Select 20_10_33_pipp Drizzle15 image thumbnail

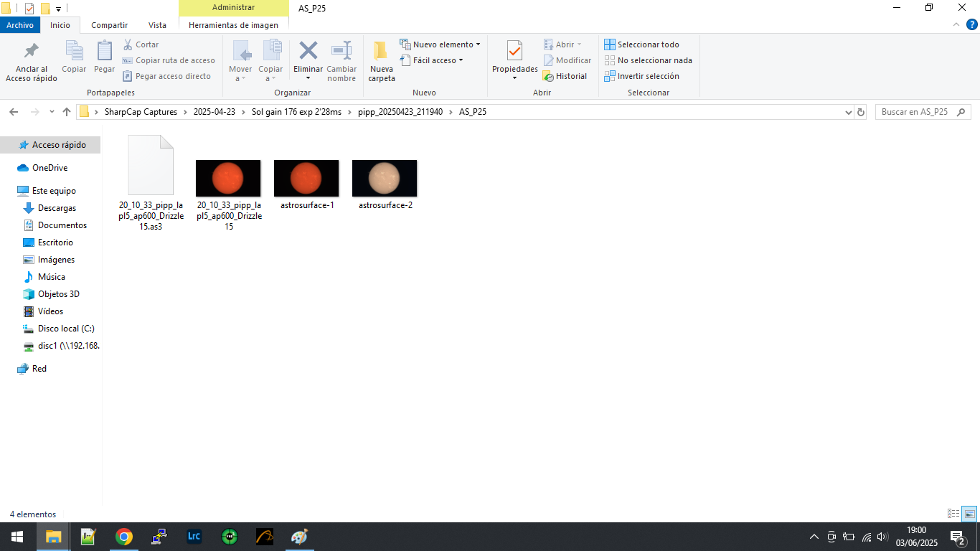(x=228, y=178)
